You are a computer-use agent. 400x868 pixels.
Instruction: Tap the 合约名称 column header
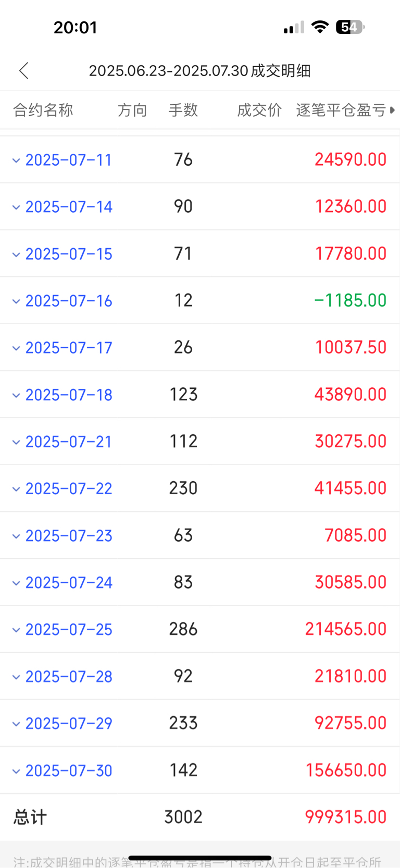(x=43, y=110)
